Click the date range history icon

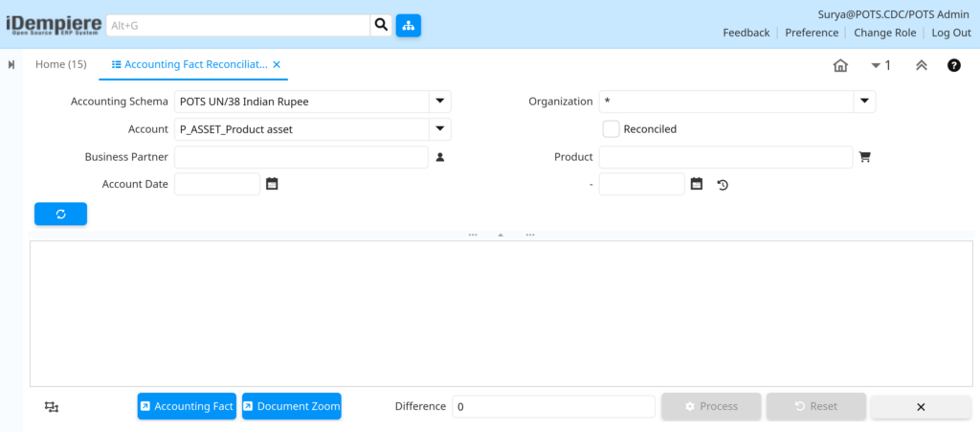tap(723, 185)
